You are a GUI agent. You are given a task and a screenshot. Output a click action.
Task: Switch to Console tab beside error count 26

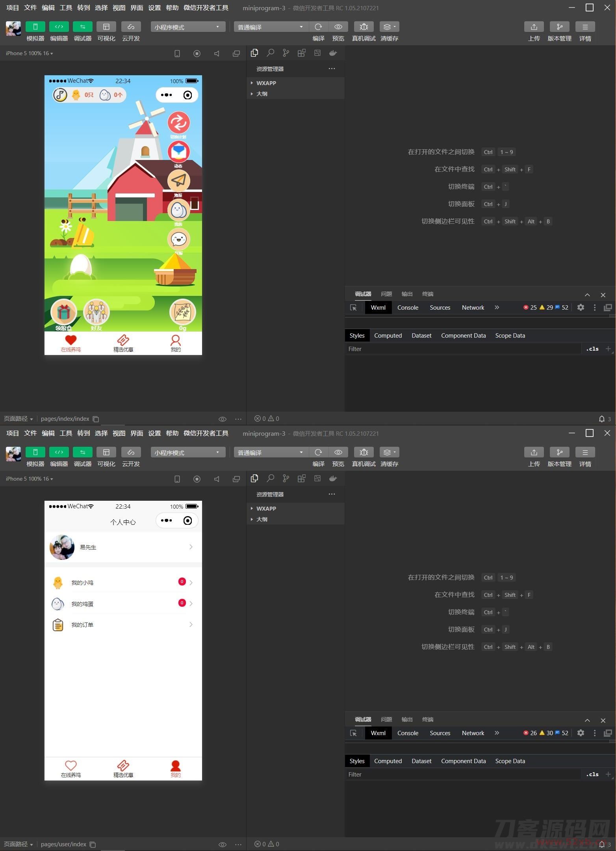[x=408, y=733]
